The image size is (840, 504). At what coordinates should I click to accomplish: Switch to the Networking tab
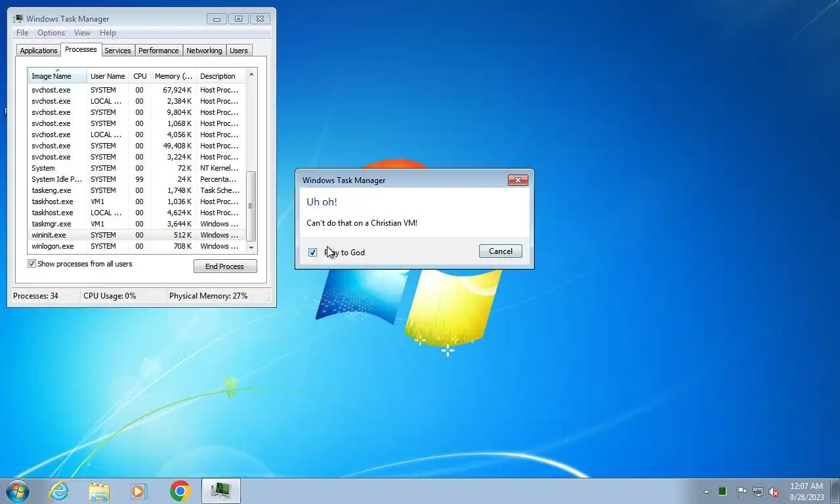(x=204, y=51)
